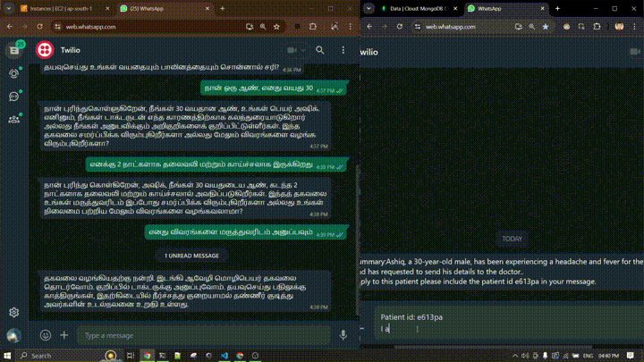Go back in right browser window

[369, 27]
